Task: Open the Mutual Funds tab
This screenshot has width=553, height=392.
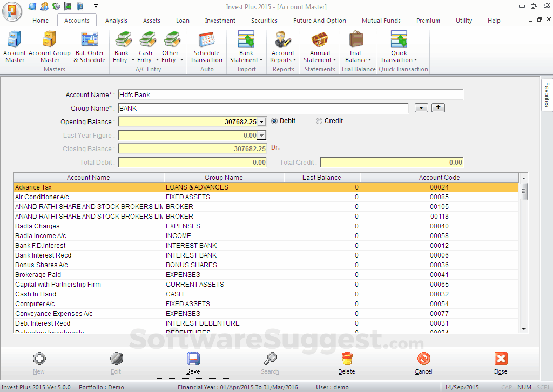Action: [381, 21]
